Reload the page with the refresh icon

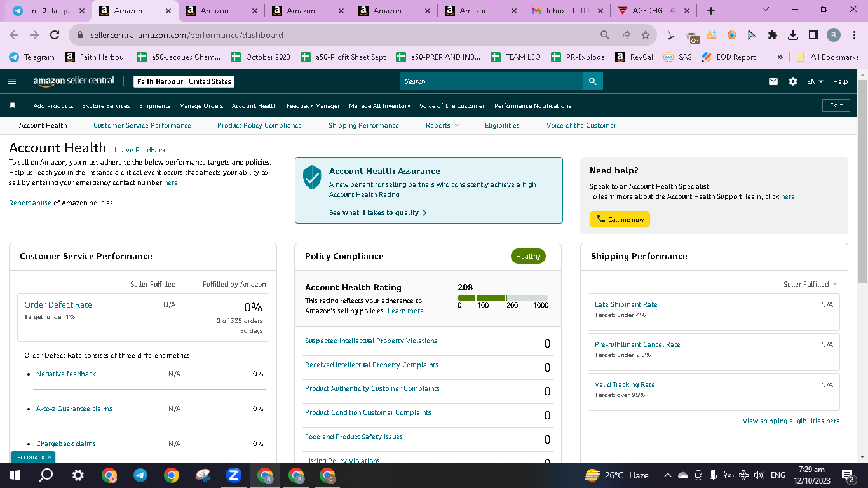[x=55, y=35]
